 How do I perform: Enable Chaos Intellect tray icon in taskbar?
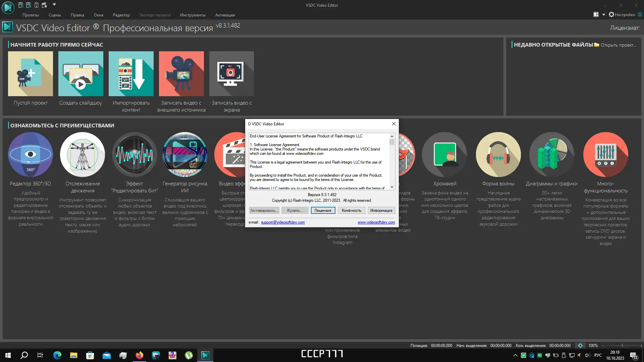(531, 355)
